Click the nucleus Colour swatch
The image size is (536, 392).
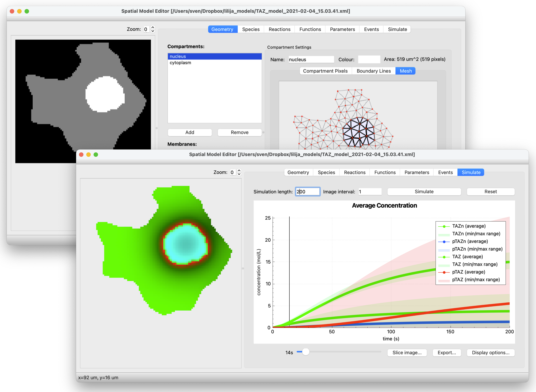[369, 60]
